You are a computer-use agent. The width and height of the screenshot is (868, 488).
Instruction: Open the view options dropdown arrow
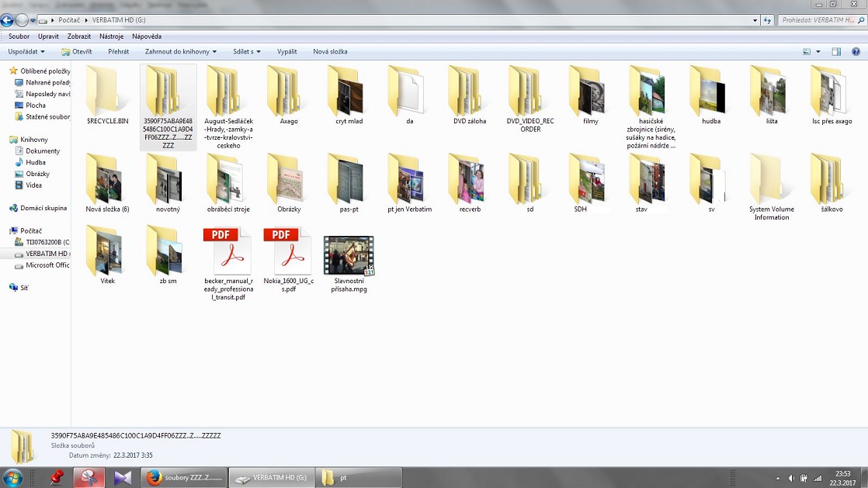tap(818, 52)
